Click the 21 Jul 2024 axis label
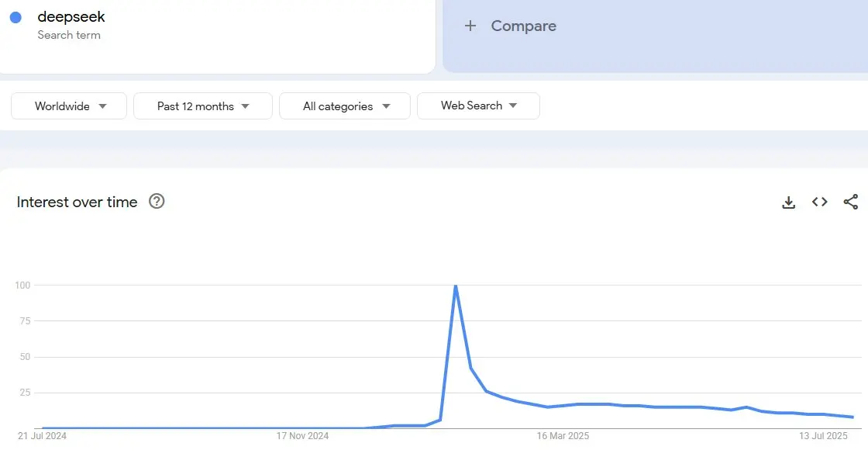This screenshot has width=868, height=450. (42, 435)
